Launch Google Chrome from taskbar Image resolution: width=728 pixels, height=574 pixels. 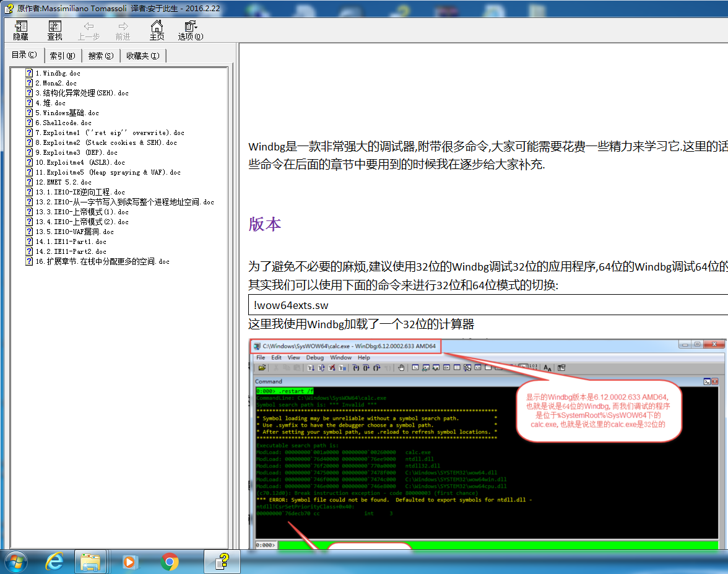(x=170, y=562)
